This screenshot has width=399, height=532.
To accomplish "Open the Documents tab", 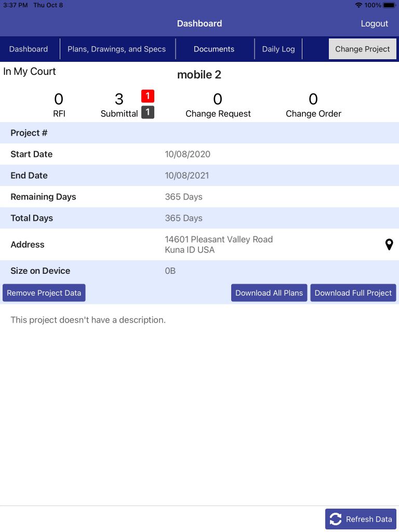I will [214, 49].
